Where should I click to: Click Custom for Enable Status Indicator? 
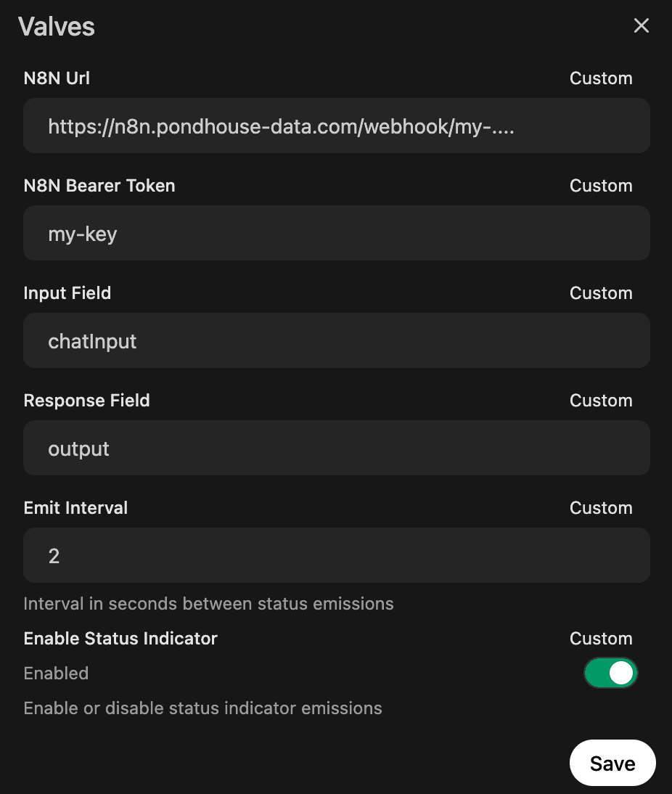click(601, 638)
